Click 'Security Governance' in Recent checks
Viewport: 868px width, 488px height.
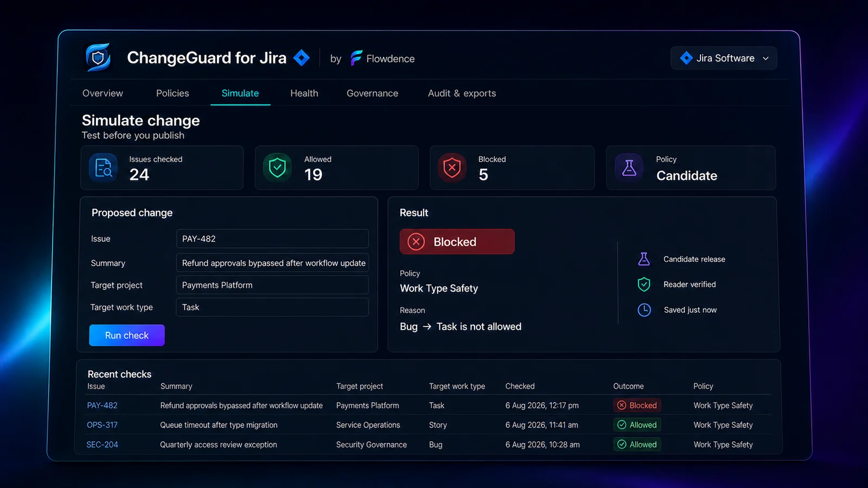[x=371, y=445]
